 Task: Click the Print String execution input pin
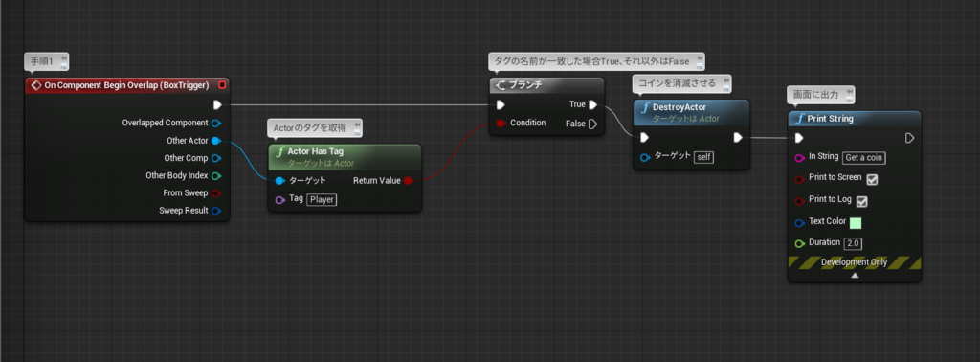(x=799, y=138)
